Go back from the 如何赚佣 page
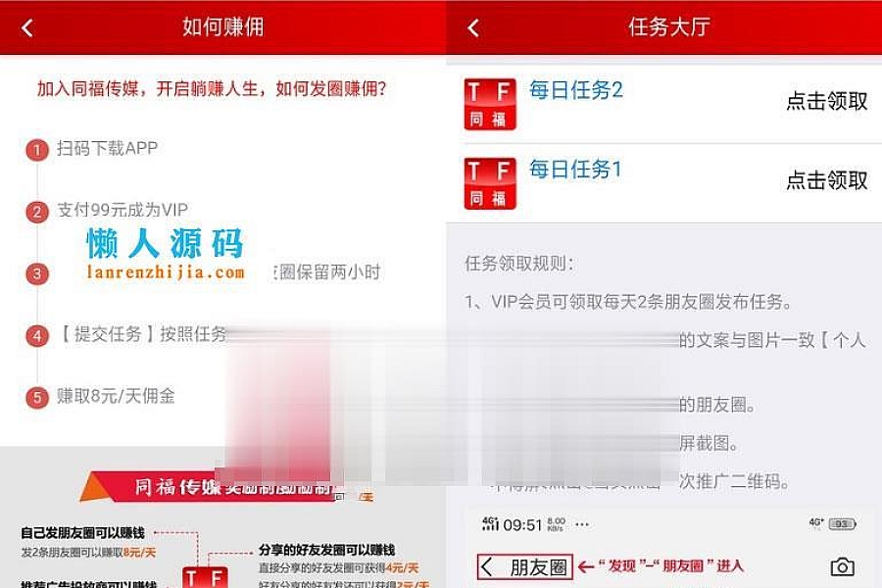882x588 pixels. coord(27,27)
